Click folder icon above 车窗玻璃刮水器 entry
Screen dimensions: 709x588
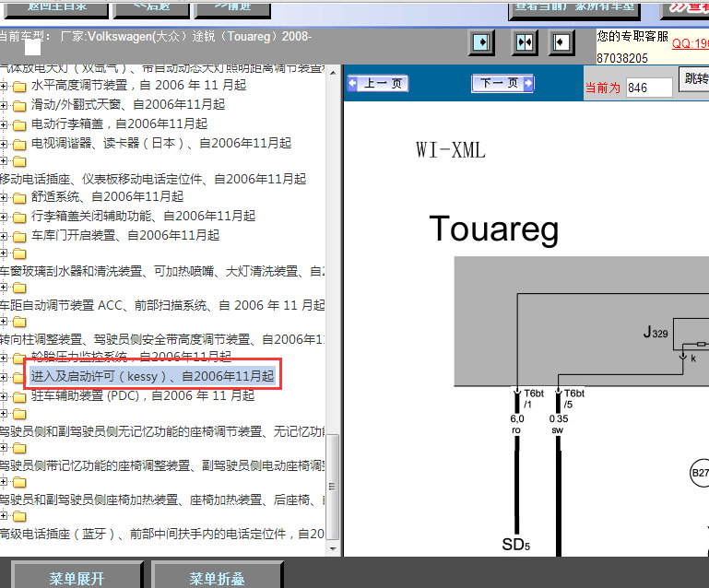point(19,253)
